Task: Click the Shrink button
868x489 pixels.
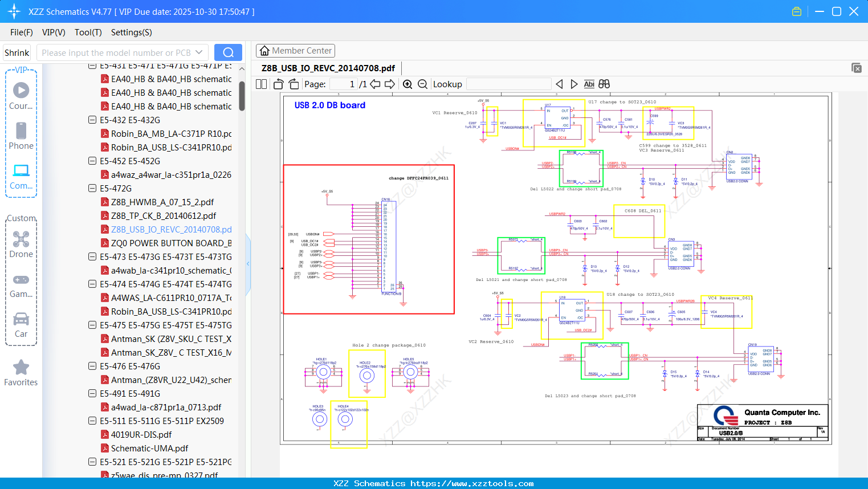Action: click(17, 52)
